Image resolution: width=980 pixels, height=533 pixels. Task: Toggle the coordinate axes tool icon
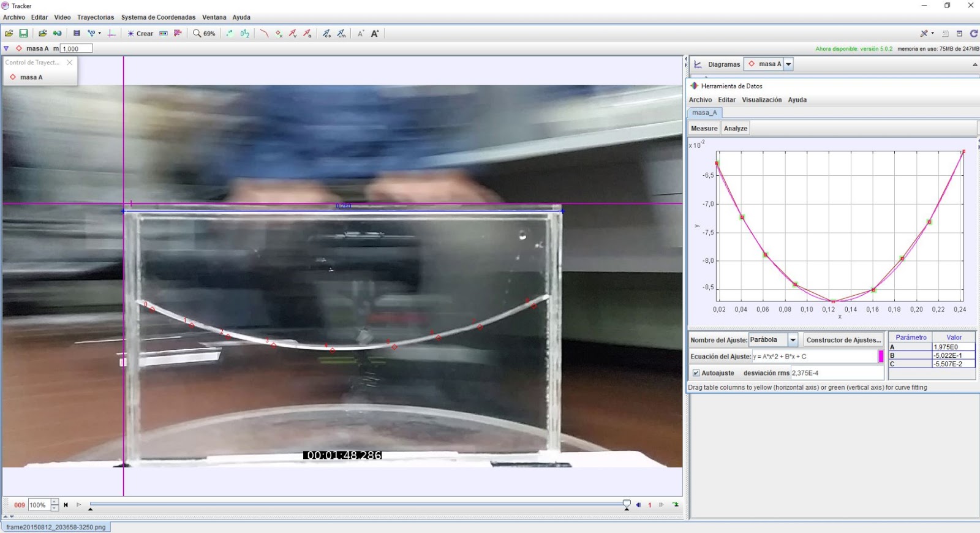(x=111, y=34)
